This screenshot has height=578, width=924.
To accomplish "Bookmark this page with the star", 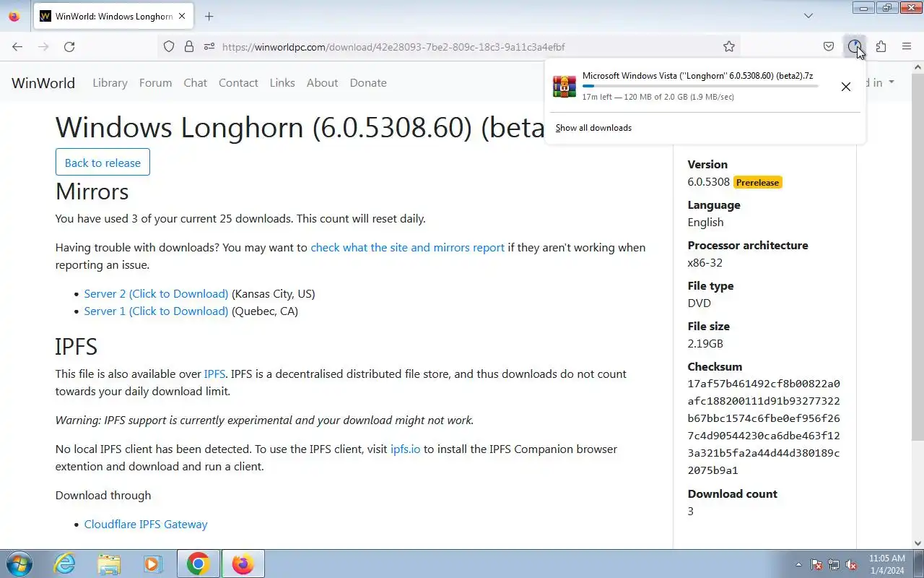I will tap(729, 46).
